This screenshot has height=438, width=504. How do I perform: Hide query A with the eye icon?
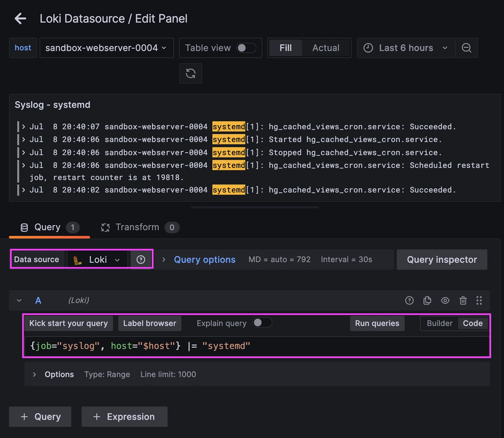445,300
